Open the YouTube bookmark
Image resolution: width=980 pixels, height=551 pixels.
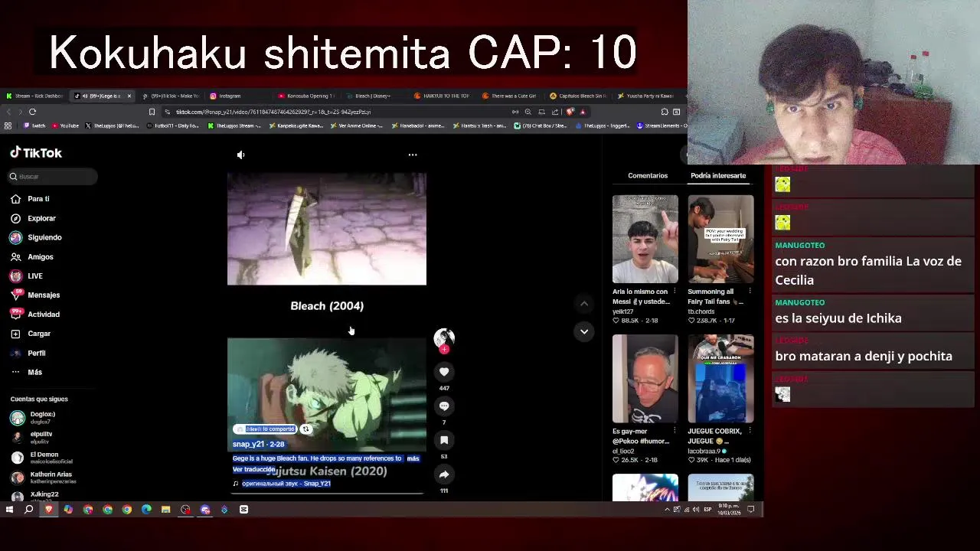coord(65,126)
